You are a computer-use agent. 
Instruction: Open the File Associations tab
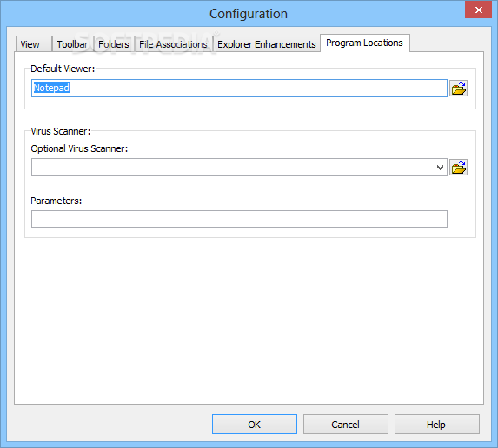pos(174,44)
